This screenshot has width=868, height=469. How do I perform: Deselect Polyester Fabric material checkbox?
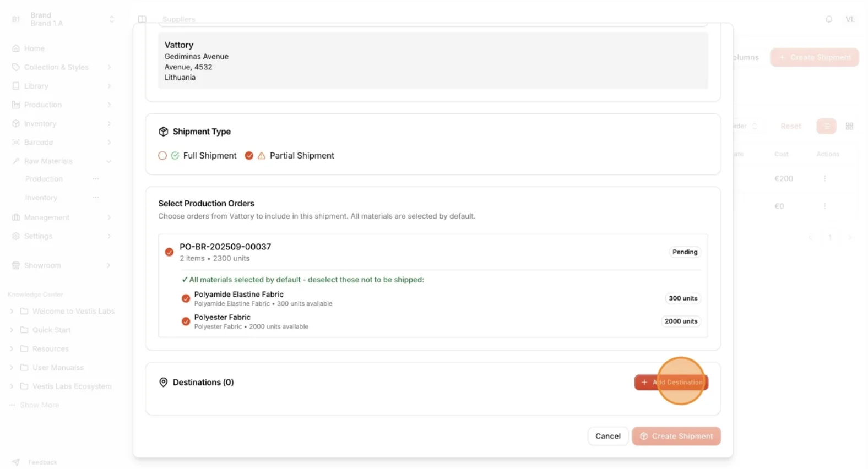point(186,321)
